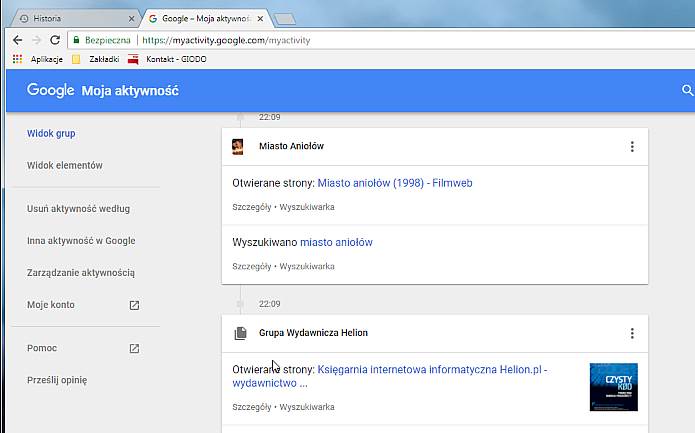The width and height of the screenshot is (695, 433).
Task: Close the Google – Moja aktywność tab
Action: (260, 19)
